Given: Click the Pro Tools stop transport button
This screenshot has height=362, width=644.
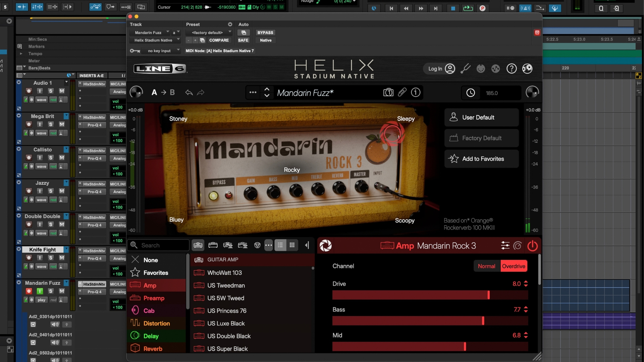Looking at the screenshot, I should coord(453,8).
